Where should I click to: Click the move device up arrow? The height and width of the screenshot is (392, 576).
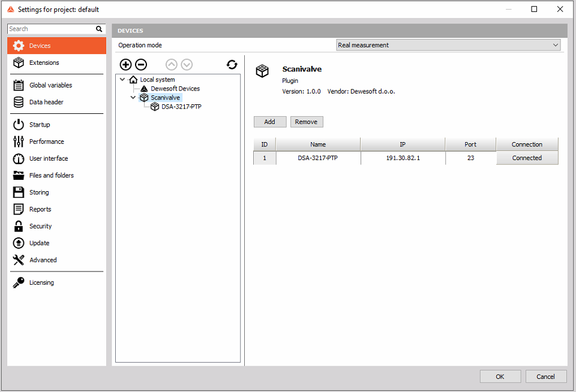[171, 65]
